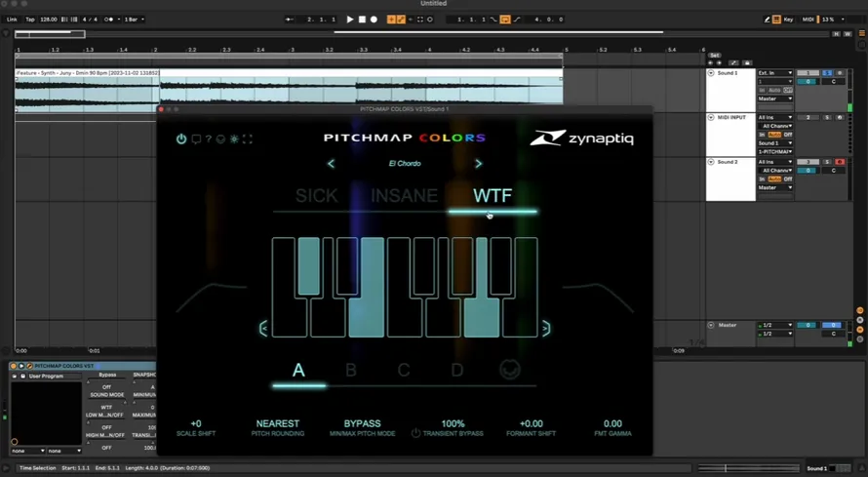Adjust the +0 Scale Shift value
868x477 pixels.
[x=196, y=424]
